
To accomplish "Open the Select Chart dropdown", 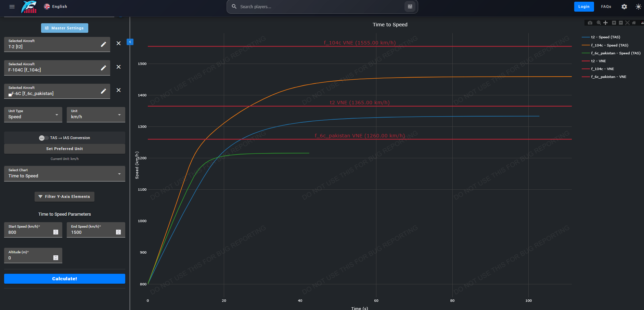I will click(x=65, y=174).
